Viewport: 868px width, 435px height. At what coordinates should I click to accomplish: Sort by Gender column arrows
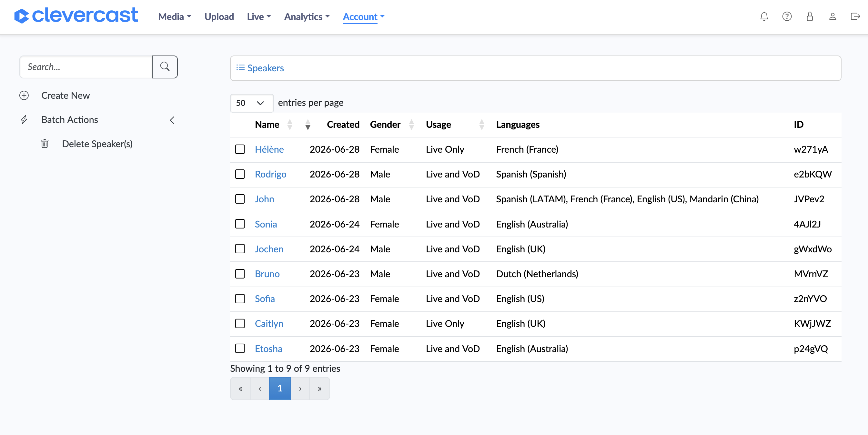[411, 125]
